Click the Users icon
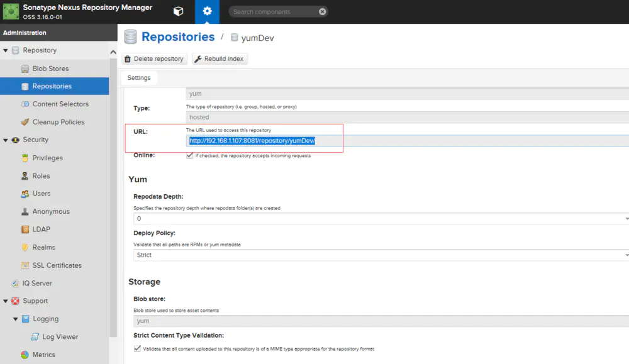 tap(25, 194)
